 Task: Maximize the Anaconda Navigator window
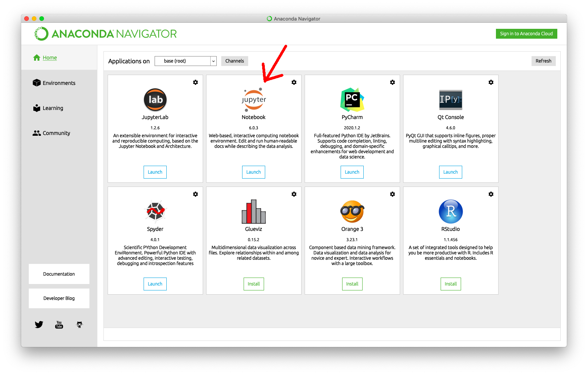42,19
